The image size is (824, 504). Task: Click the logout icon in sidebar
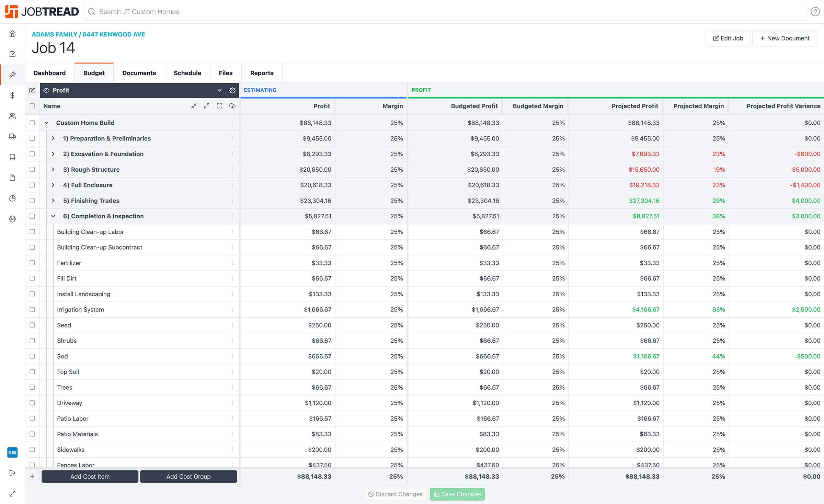[x=12, y=473]
